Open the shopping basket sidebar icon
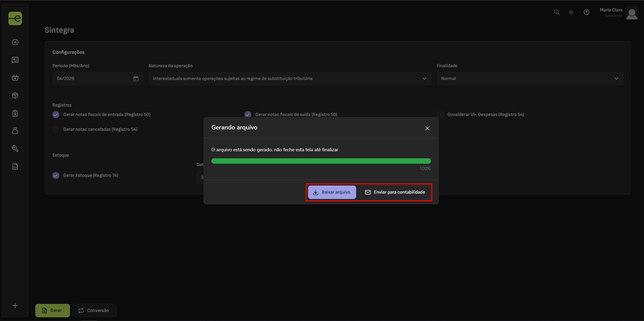 (x=15, y=78)
